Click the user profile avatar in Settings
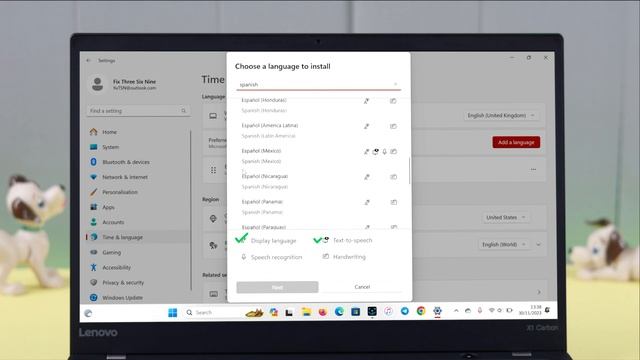Viewport: 640px width, 360px height. 98,84
